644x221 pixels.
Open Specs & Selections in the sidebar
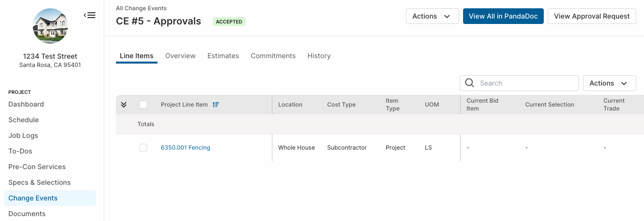point(40,182)
